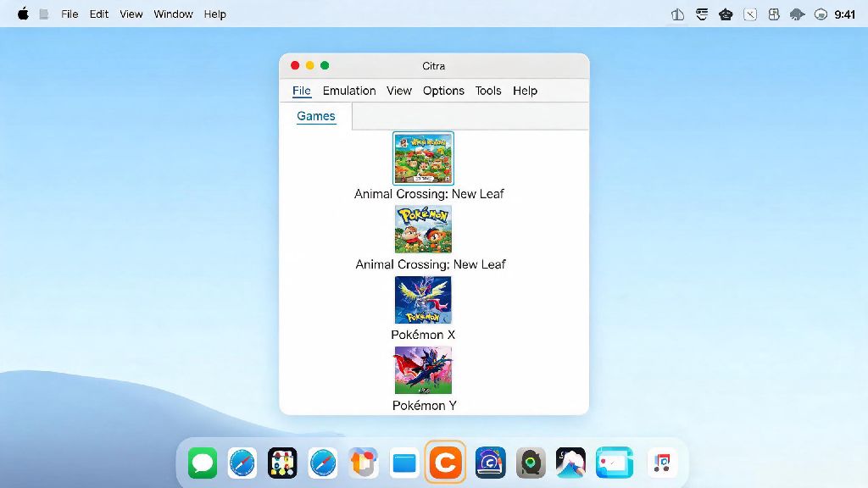
Task: Open the grey dock icon with green ring
Action: pos(531,463)
